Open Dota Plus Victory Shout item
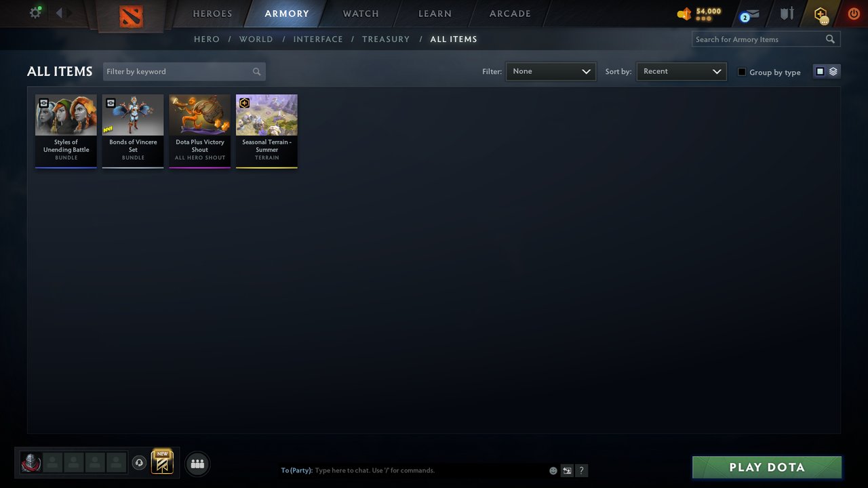The height and width of the screenshot is (488, 868). point(199,131)
